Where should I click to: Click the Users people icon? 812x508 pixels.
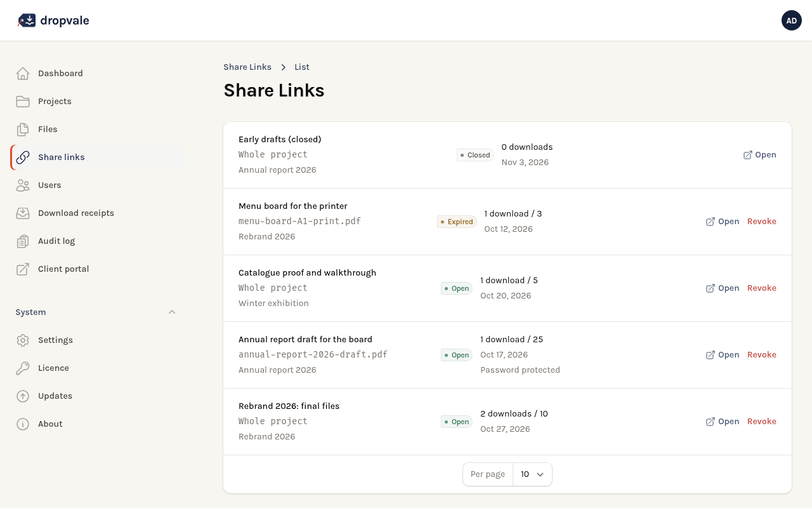pos(23,185)
